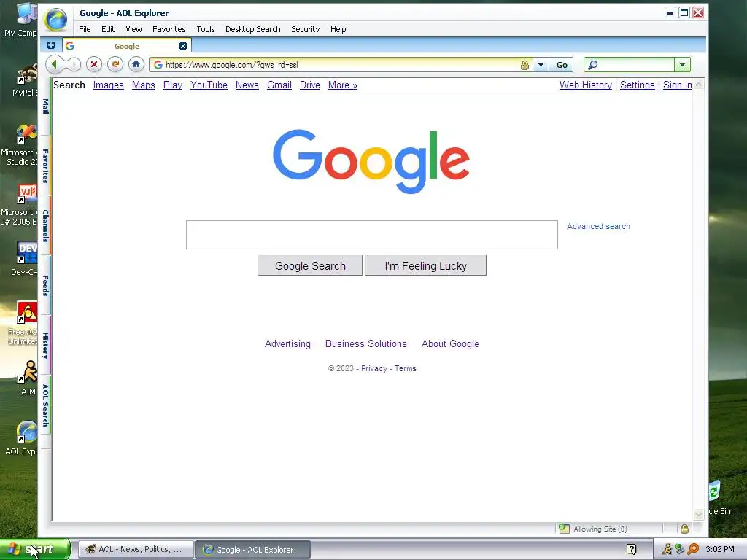
Task: Click the Allowing Site popup blocker icon
Action: tap(564, 529)
